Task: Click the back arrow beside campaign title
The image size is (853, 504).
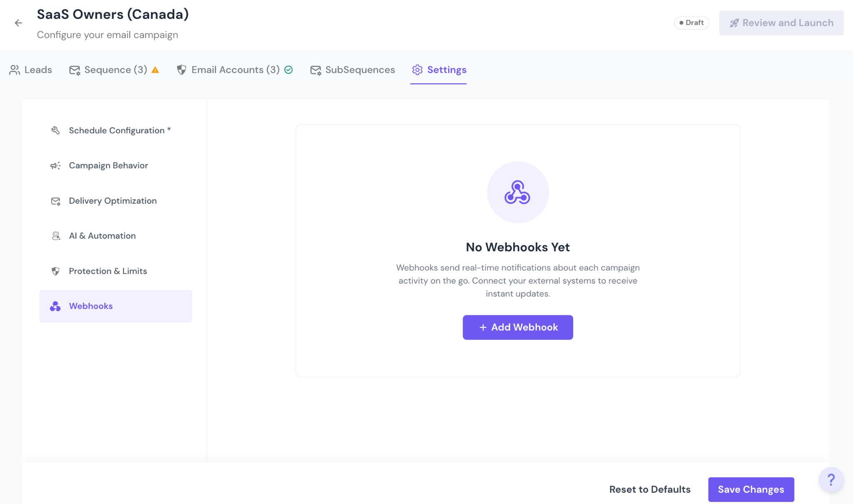Action: tap(18, 23)
